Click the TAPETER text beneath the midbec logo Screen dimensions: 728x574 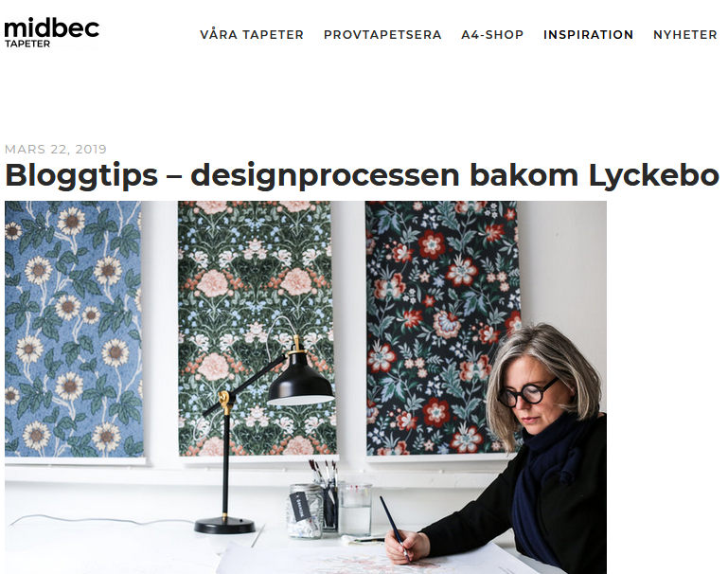click(27, 44)
